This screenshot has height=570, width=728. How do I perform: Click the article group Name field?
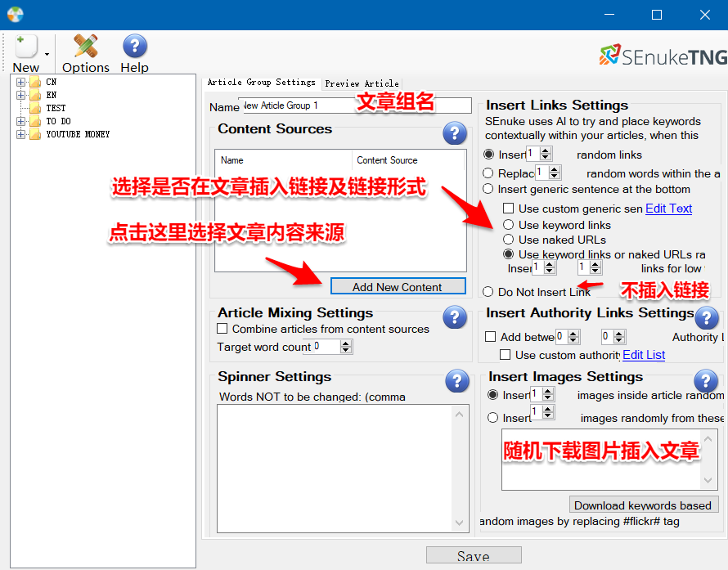(355, 105)
